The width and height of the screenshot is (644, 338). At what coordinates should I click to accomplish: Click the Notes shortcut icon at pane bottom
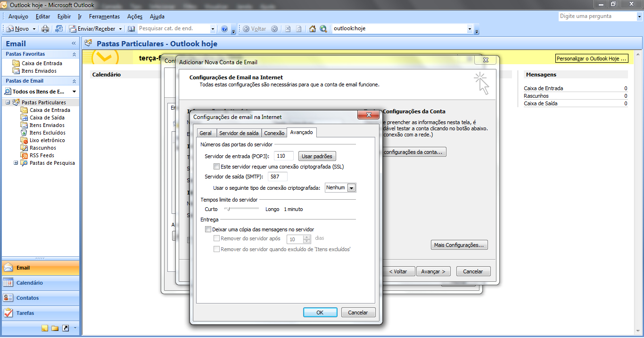45,328
